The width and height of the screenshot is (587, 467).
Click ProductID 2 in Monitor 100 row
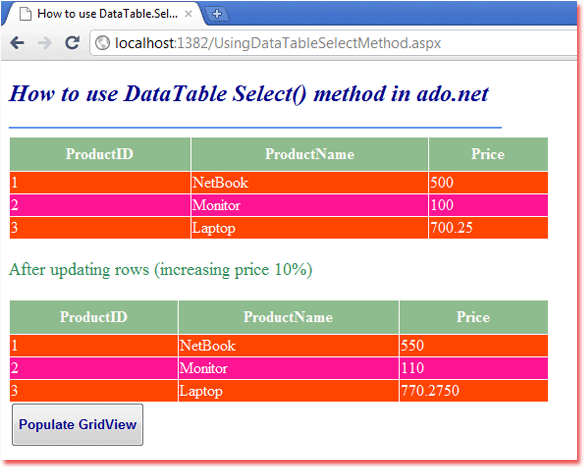click(100, 205)
